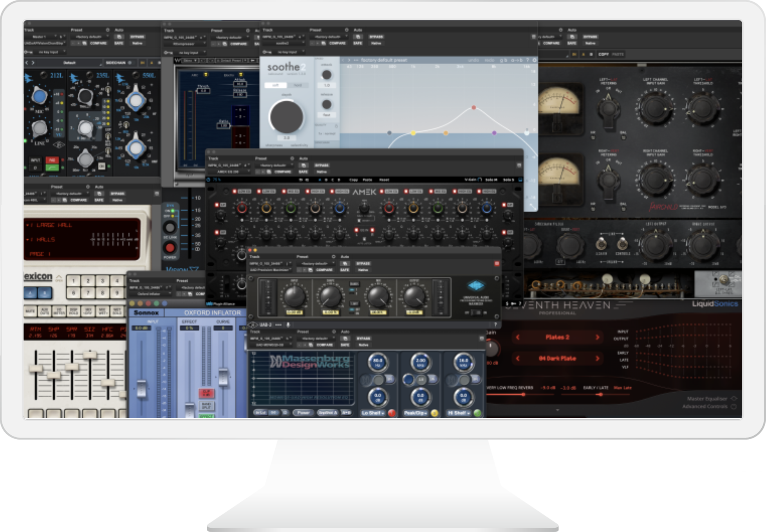Click the upper blue knob on the 550L EQ module

135,100
